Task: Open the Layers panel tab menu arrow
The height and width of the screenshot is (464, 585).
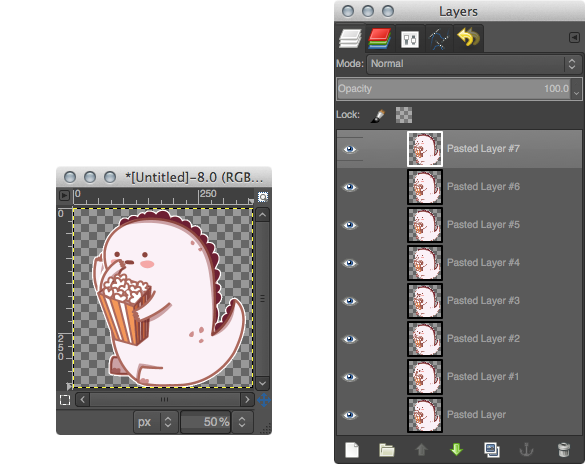Action: (574, 37)
